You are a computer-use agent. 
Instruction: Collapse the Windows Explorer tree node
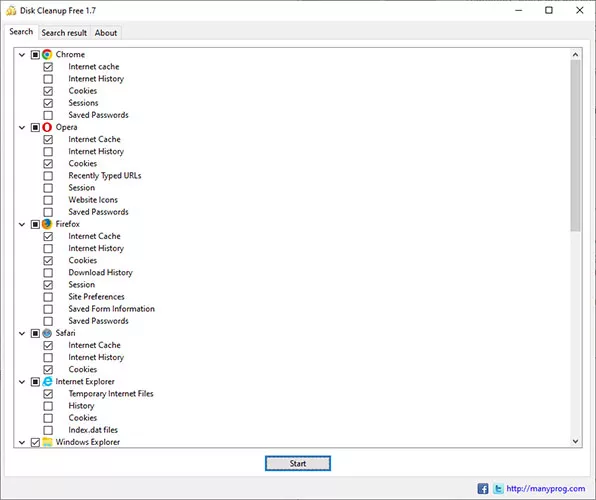click(22, 442)
